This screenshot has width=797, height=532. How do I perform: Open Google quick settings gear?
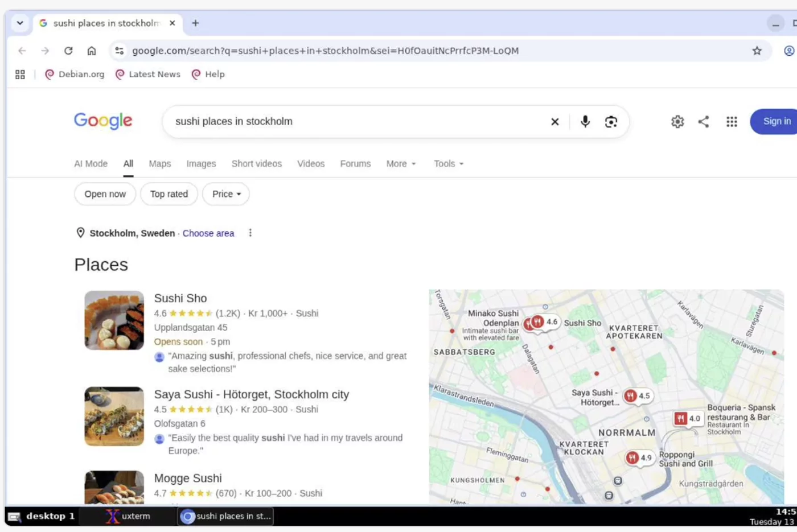tap(677, 122)
